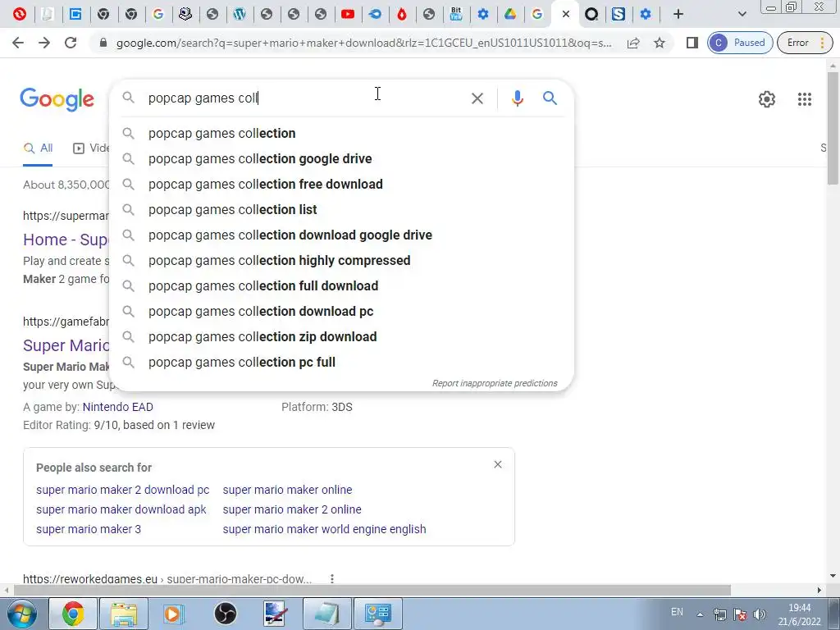The width and height of the screenshot is (840, 630).
Task: Go back to the previous page
Action: point(18,43)
